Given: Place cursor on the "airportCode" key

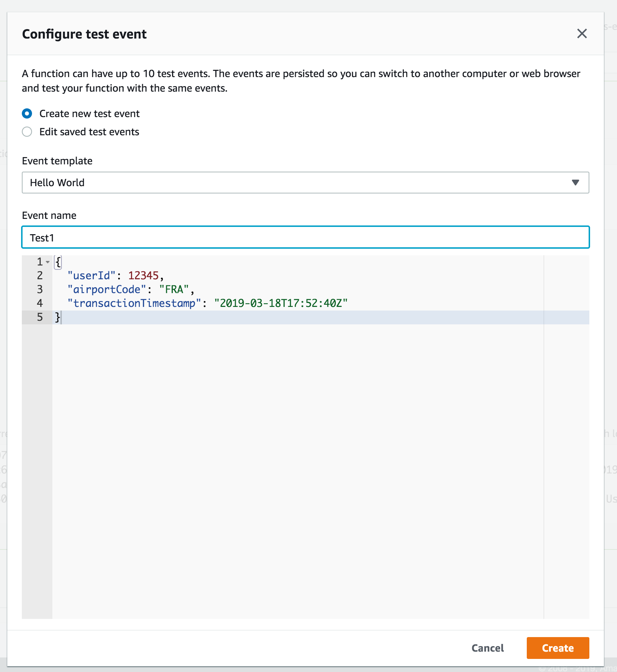Looking at the screenshot, I should [x=107, y=289].
